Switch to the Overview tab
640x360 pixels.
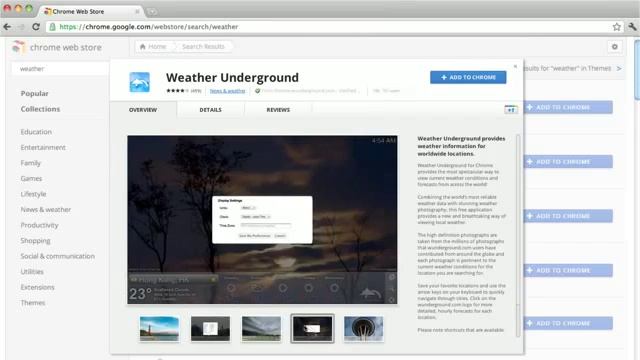point(143,110)
